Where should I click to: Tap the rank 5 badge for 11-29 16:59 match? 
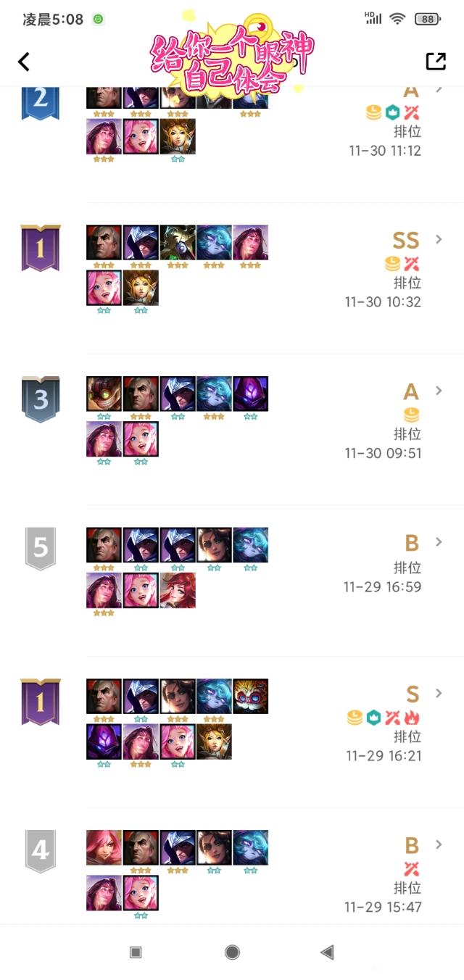point(41,548)
